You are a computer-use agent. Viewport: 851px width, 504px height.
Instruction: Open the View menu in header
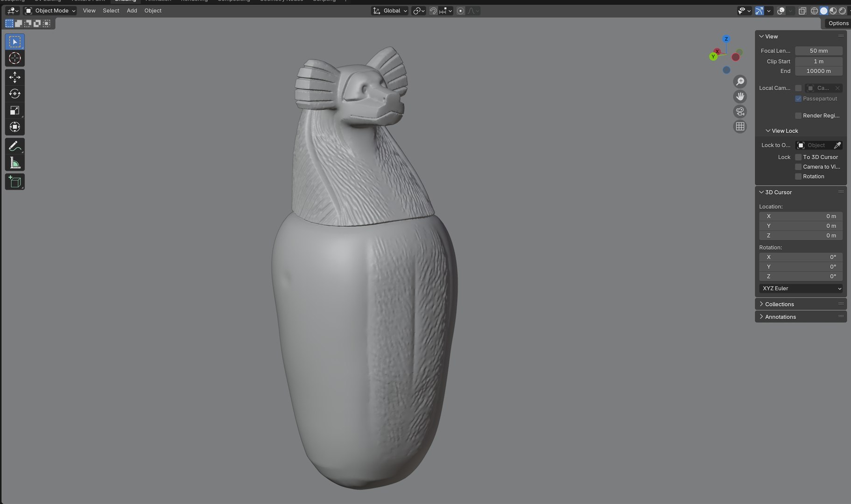point(89,11)
